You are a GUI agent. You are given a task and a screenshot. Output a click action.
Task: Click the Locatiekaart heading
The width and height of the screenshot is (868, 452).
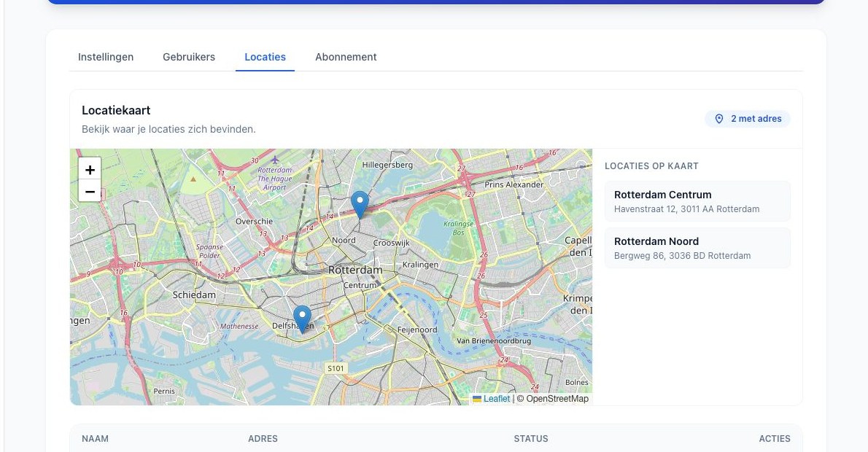[116, 110]
